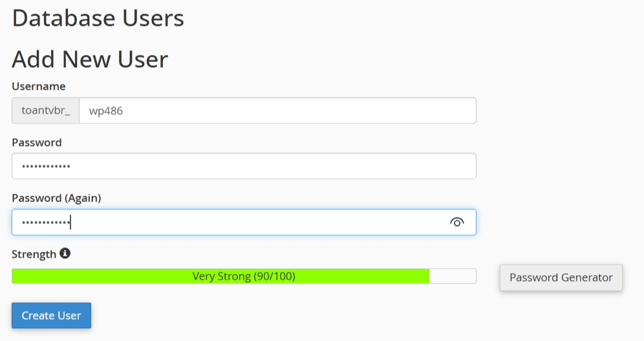The height and width of the screenshot is (341, 644).
Task: Click the Strength info icon
Action: 65,254
